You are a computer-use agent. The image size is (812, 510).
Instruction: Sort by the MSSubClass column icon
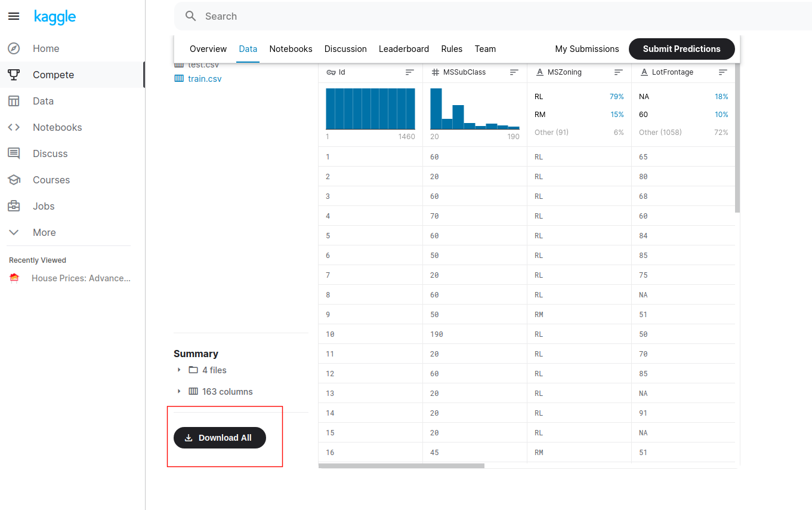click(x=514, y=72)
